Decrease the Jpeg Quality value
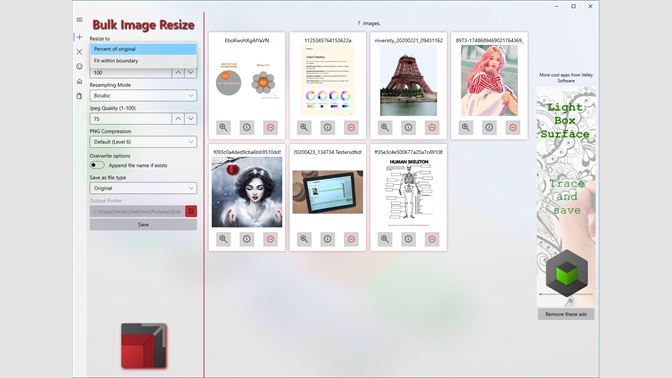 point(191,119)
